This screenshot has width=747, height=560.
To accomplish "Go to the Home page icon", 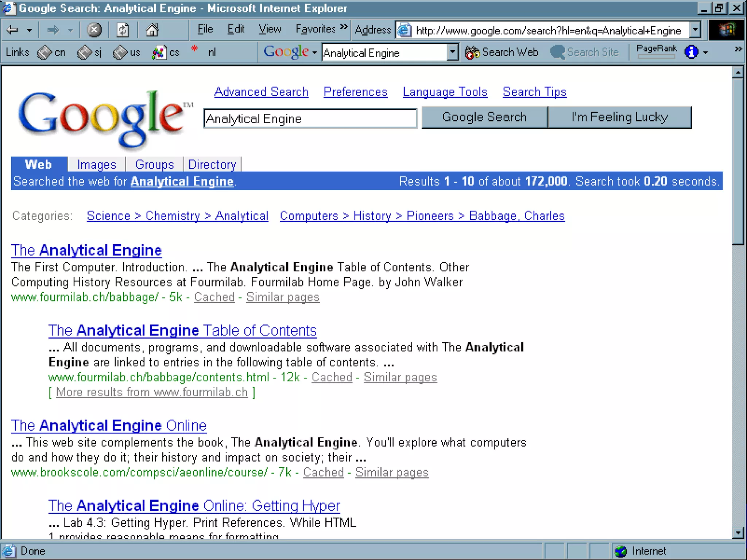I will click(152, 30).
